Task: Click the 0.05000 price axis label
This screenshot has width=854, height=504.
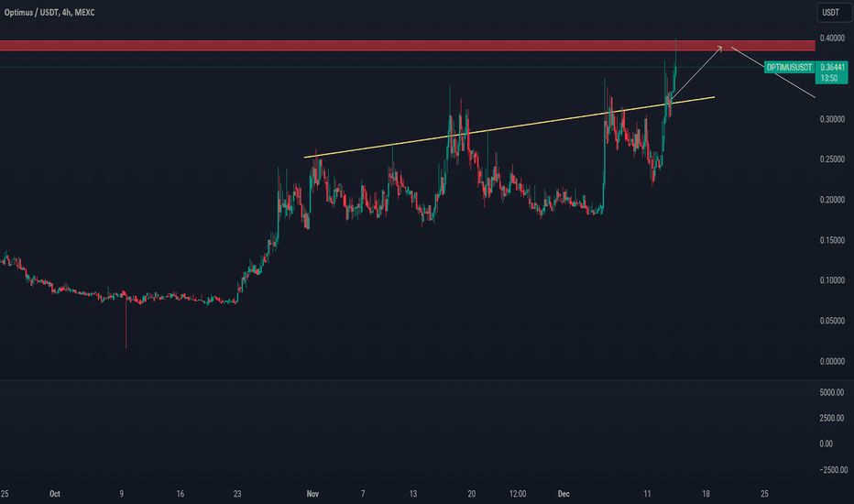Action: click(832, 321)
